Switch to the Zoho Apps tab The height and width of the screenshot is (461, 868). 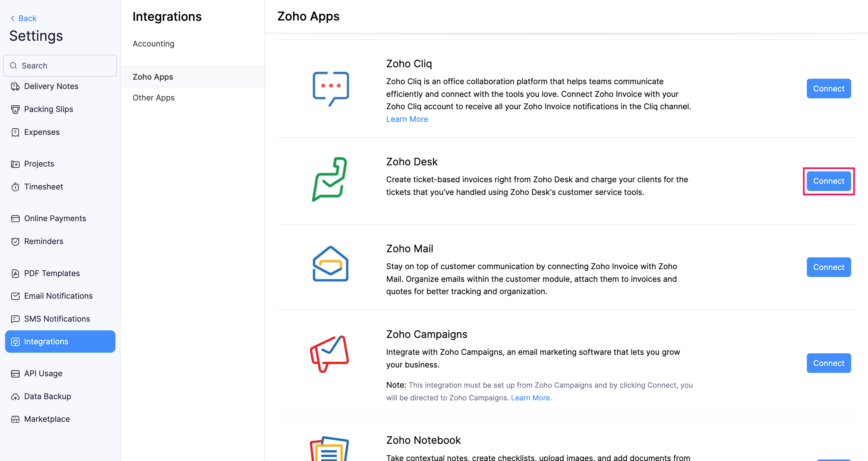tap(153, 77)
